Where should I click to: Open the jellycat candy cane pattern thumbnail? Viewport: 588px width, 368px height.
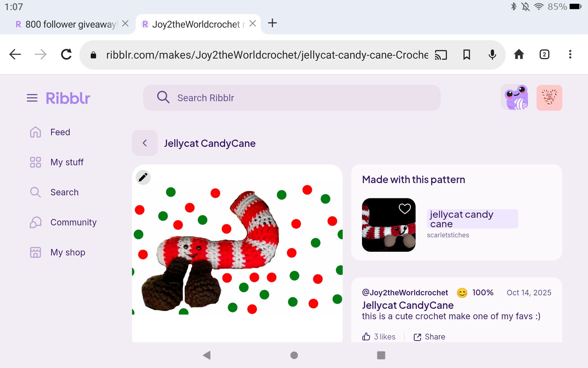coord(388,225)
